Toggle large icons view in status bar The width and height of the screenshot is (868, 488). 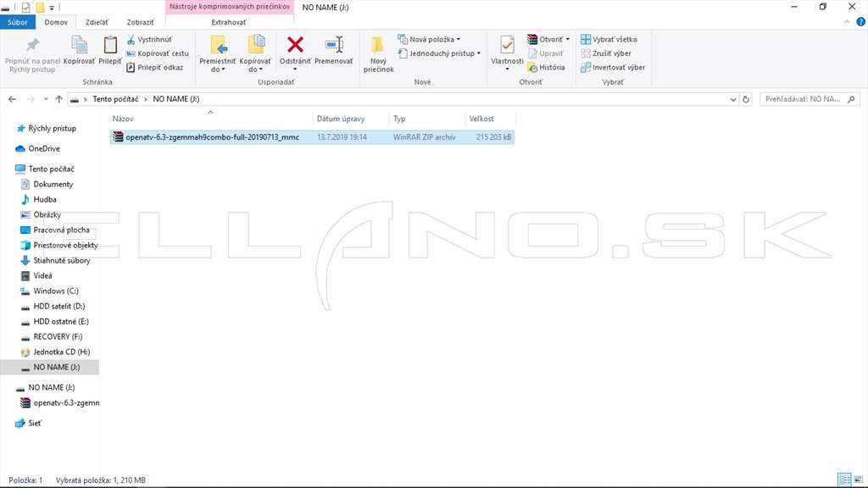point(859,480)
